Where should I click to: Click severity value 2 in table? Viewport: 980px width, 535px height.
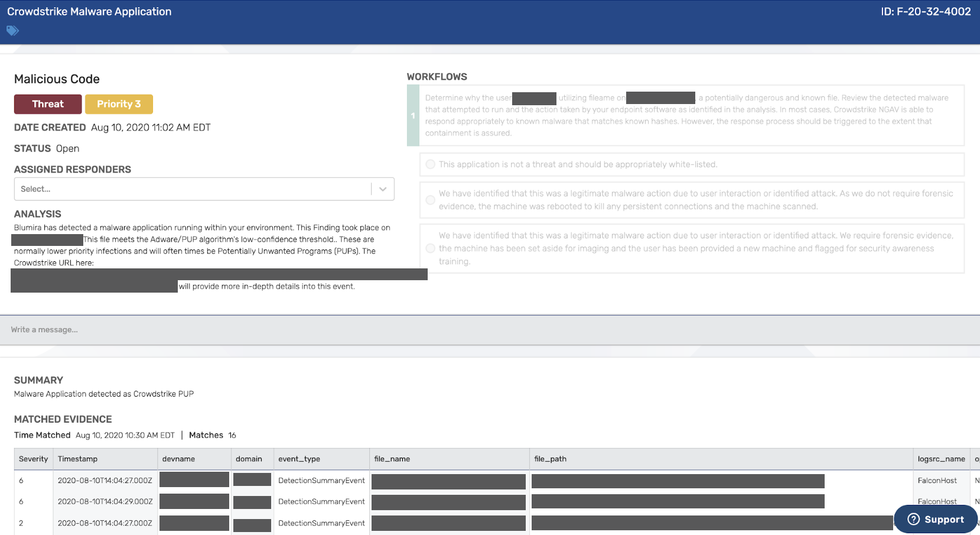point(21,523)
